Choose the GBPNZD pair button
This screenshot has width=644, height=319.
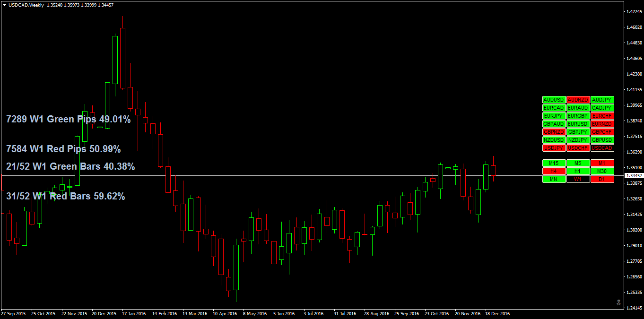click(x=554, y=132)
